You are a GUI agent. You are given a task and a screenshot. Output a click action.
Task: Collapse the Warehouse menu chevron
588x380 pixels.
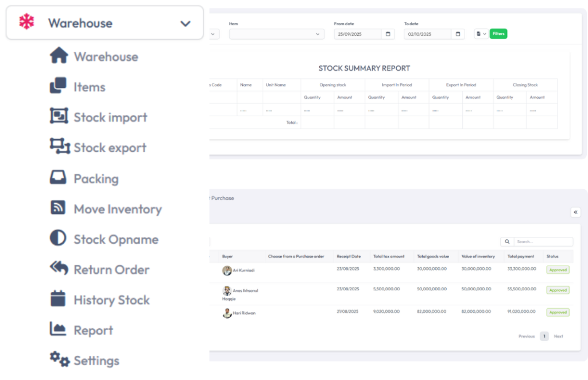(x=185, y=24)
